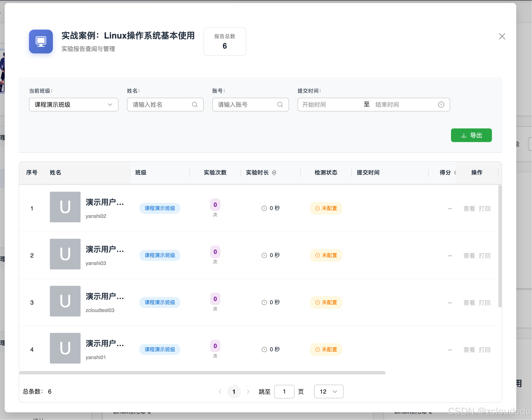The image size is (532, 420).
Task: Click the 总条数 6 total count text
Action: (37, 391)
